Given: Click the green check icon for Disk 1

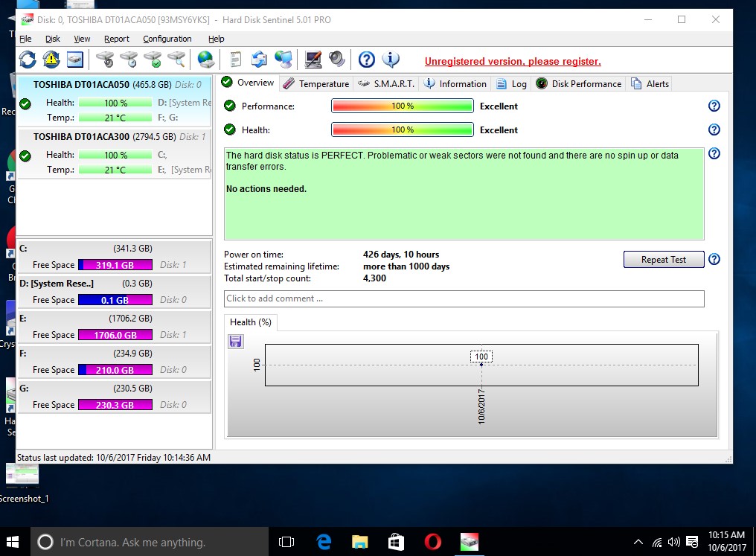Looking at the screenshot, I should point(25,156).
